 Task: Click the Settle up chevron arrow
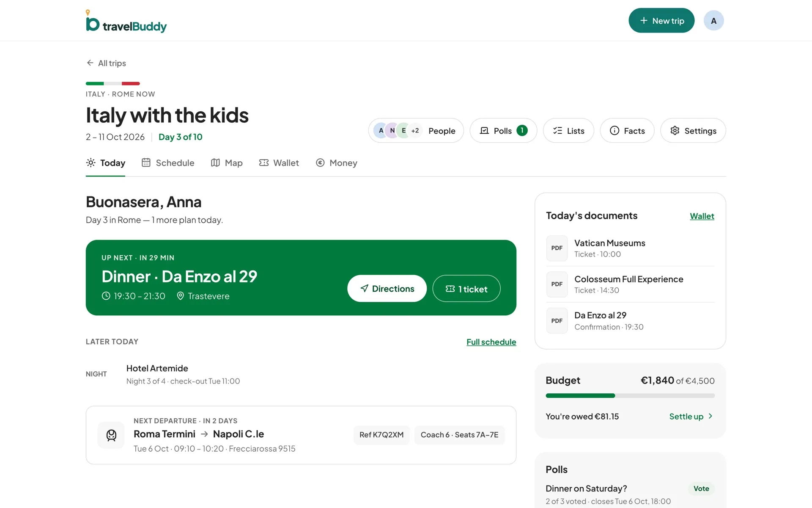(710, 416)
